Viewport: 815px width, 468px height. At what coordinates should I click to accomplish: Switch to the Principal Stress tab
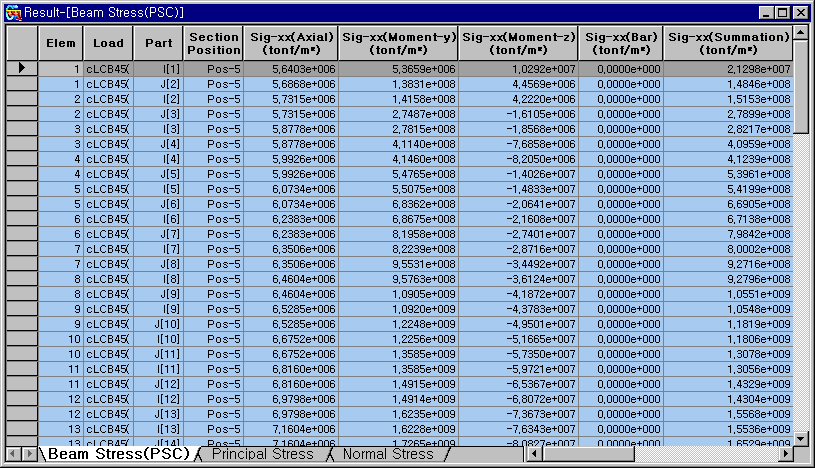(x=263, y=454)
